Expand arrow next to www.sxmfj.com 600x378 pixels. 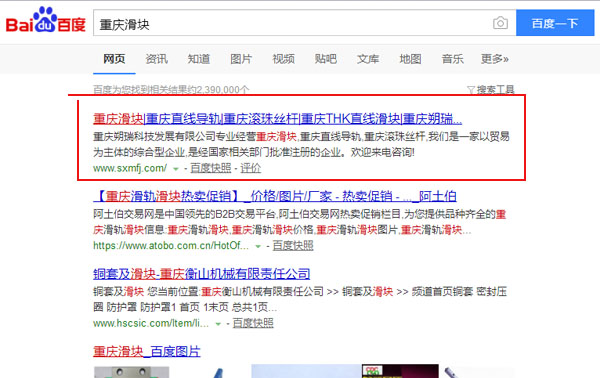tap(176, 168)
